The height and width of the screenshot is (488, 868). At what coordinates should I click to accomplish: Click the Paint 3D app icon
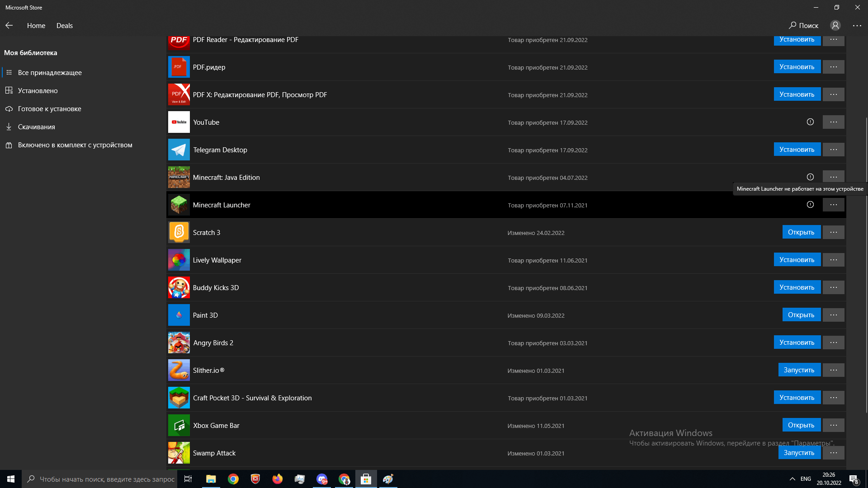tap(179, 315)
